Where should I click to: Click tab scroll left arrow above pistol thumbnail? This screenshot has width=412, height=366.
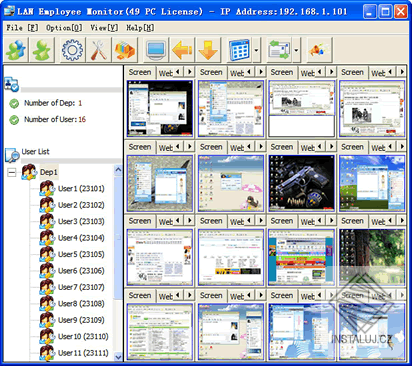pyautogui.click(x=320, y=146)
